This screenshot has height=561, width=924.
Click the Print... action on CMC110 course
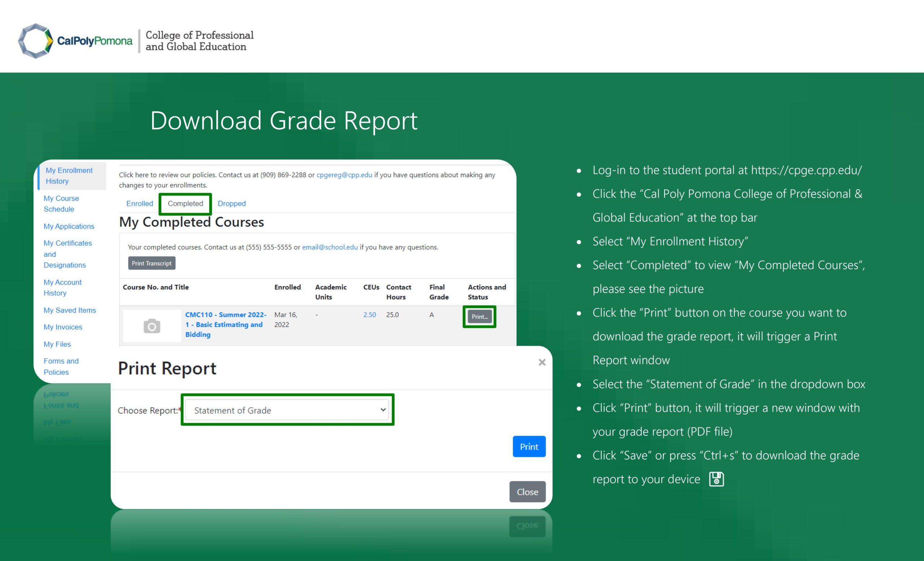point(479,316)
